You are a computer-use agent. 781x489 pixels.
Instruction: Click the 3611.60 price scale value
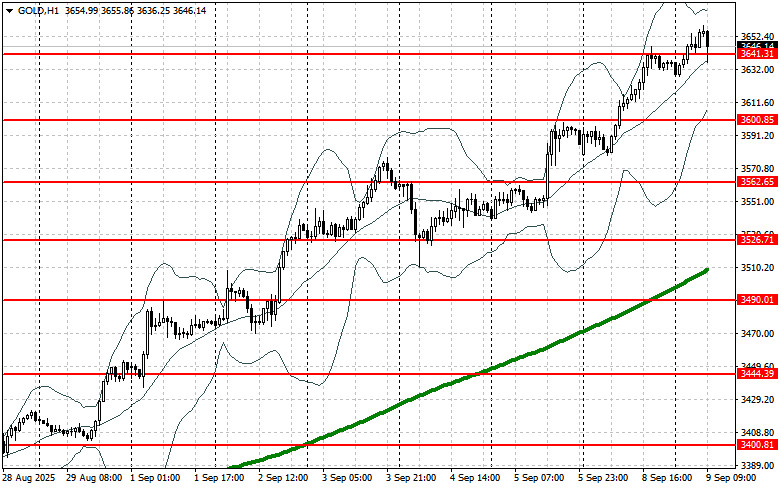point(758,103)
